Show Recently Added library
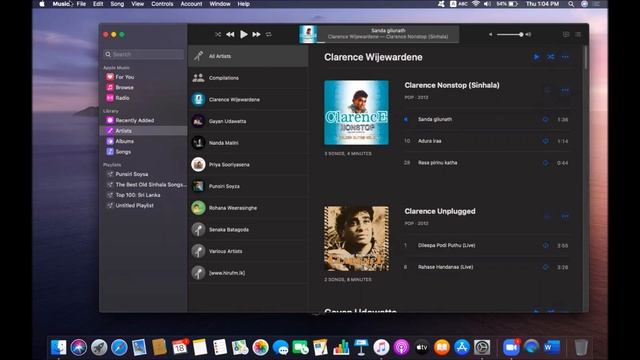Image resolution: width=640 pixels, height=360 pixels. [134, 120]
